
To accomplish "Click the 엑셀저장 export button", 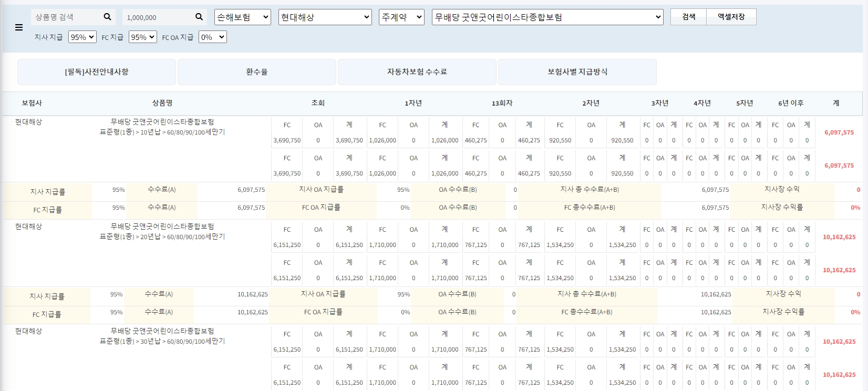I will point(731,17).
